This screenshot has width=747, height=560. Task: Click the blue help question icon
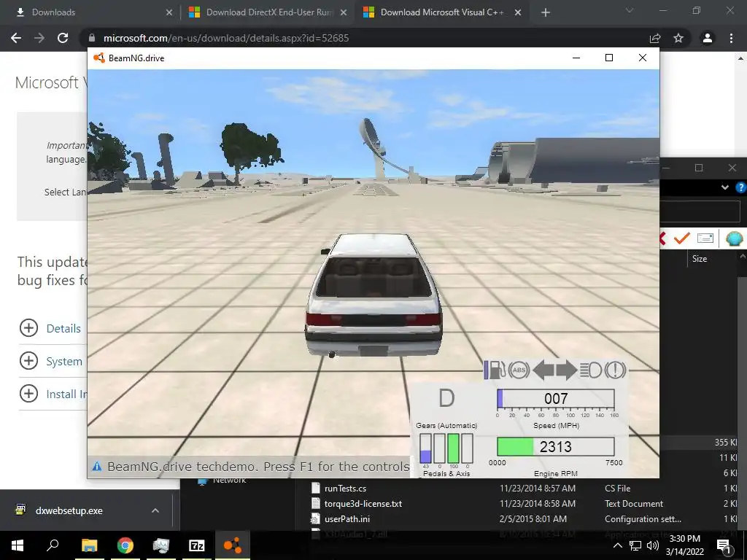click(741, 187)
